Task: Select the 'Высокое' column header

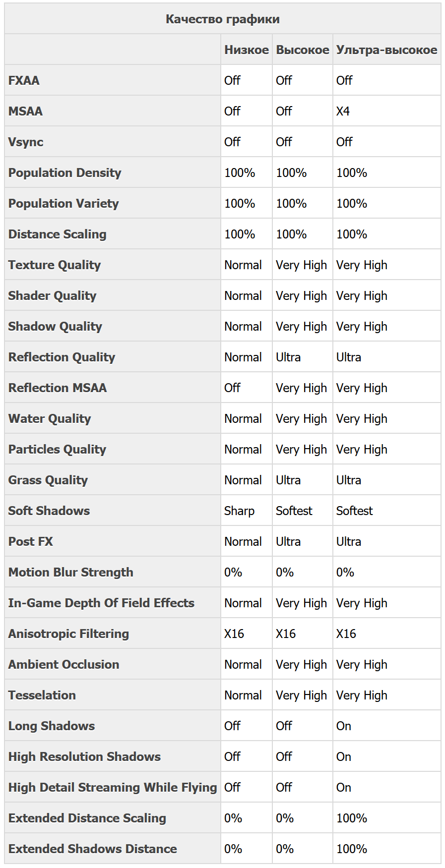Action: [302, 50]
